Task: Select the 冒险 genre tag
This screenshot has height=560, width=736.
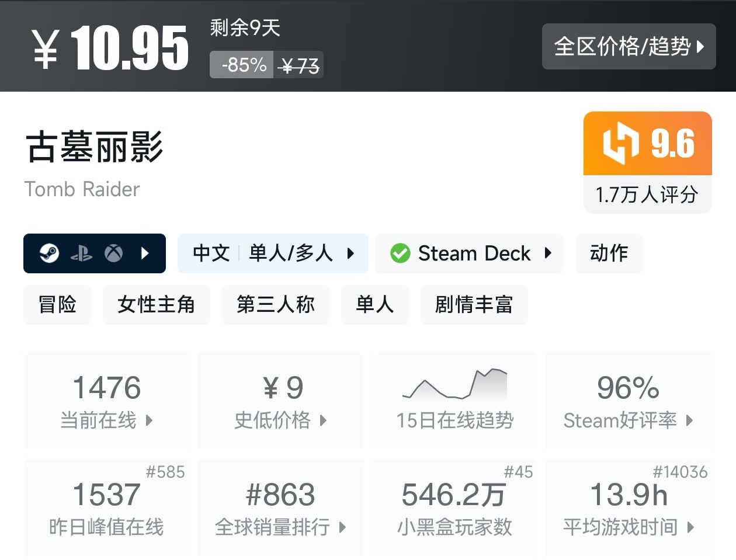Action: [57, 305]
